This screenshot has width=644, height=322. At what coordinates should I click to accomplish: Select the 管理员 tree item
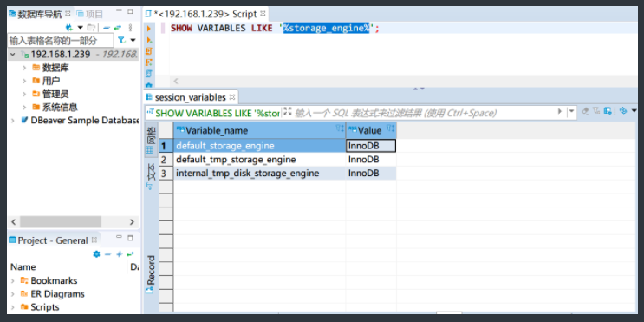point(55,95)
